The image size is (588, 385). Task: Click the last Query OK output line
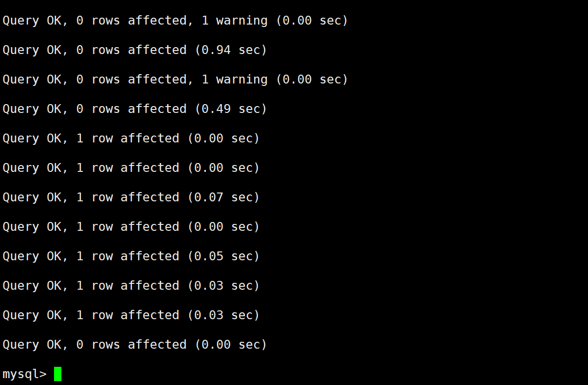(135, 345)
